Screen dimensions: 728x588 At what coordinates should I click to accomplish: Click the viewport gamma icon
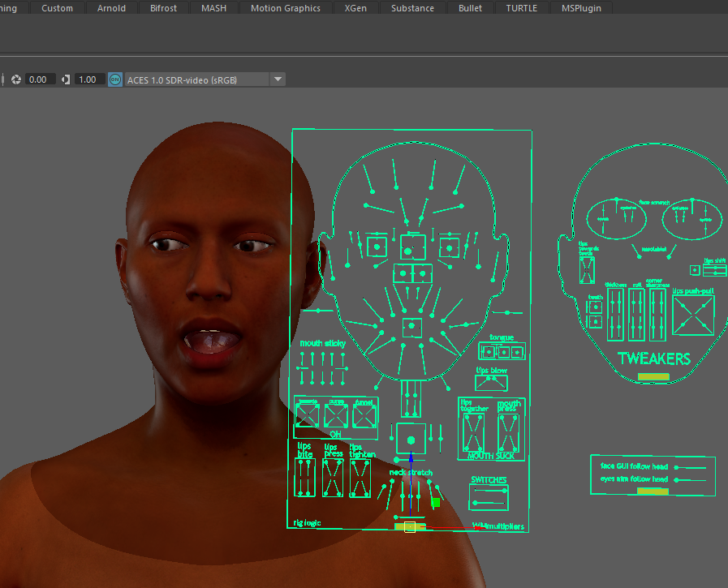click(66, 79)
